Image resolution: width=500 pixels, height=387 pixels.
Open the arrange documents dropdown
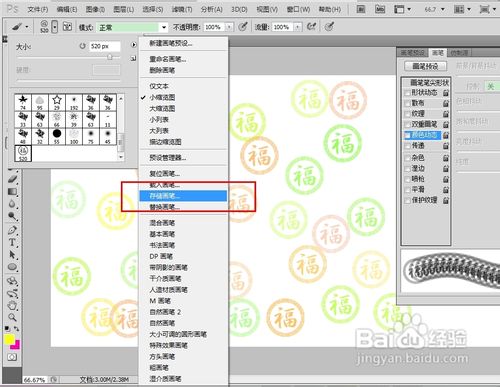click(x=462, y=9)
